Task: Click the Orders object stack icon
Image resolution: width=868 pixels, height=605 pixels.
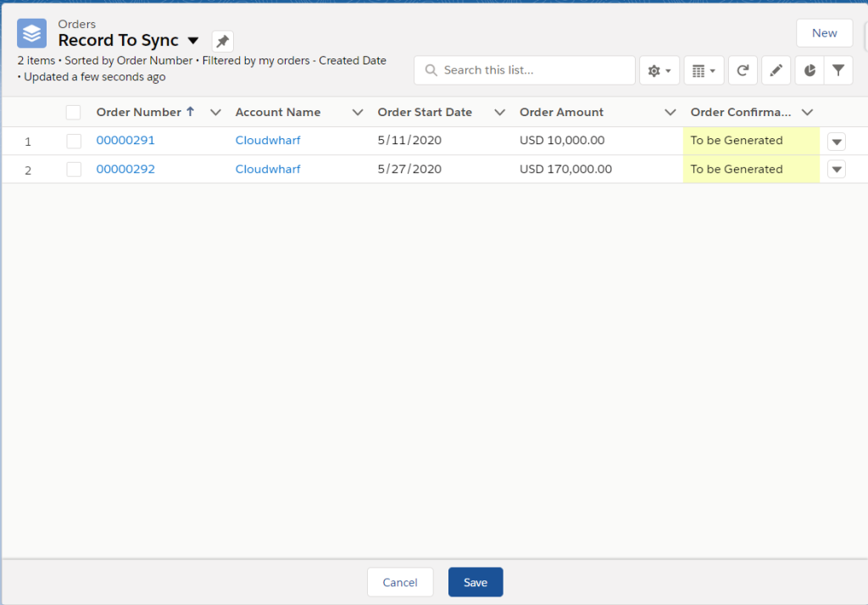Action: click(x=32, y=34)
